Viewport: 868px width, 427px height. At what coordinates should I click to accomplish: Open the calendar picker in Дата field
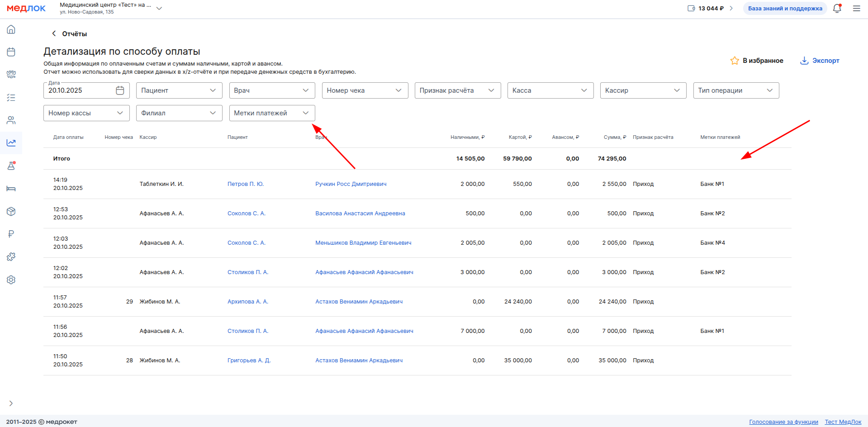pos(120,90)
